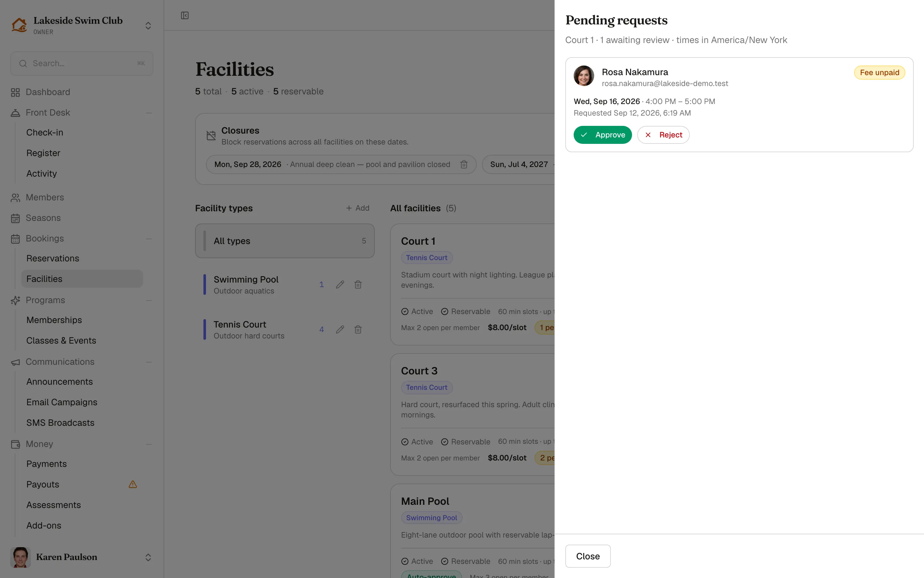This screenshot has width=924, height=578.
Task: Open the Register page
Action: tap(43, 153)
